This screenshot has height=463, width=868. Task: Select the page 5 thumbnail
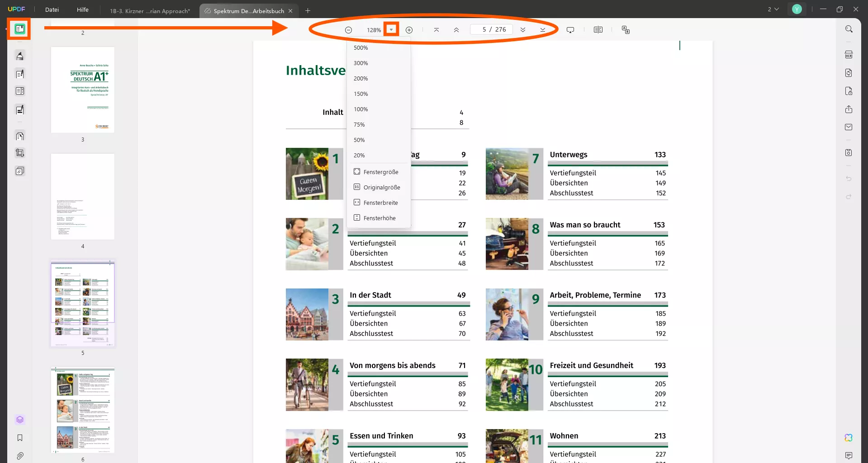pyautogui.click(x=83, y=303)
